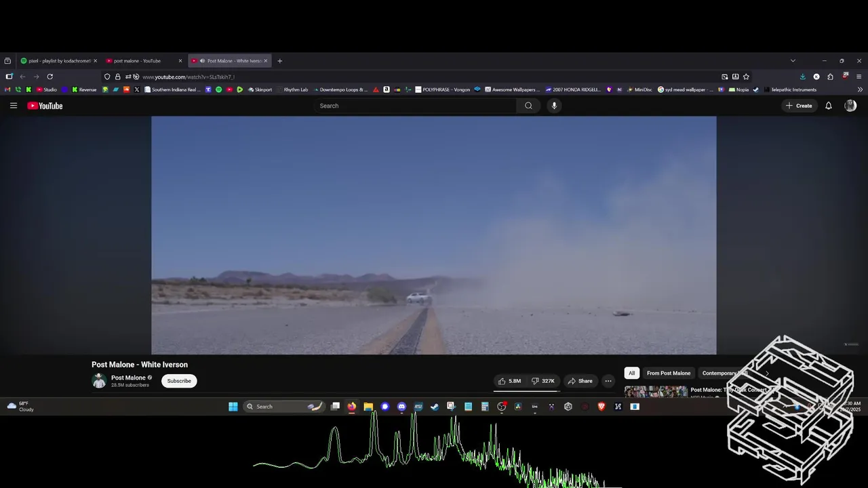The height and width of the screenshot is (488, 868).
Task: Subscribe to Post Malone channel
Action: [x=179, y=381]
